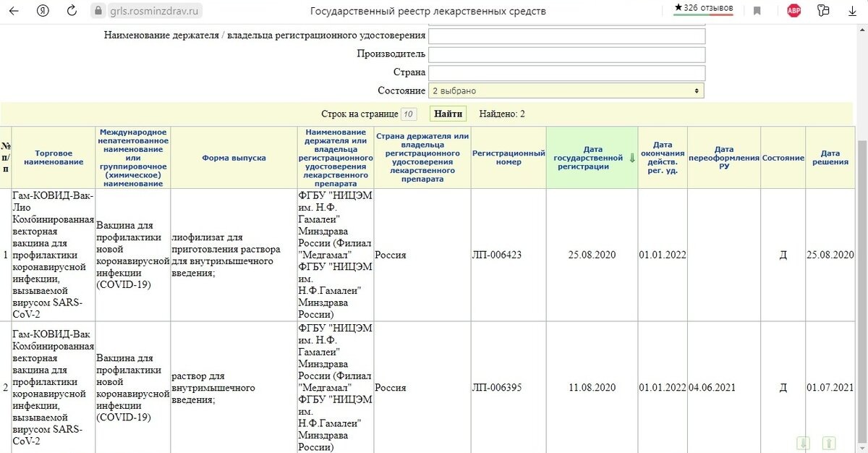Click registration number ЛП-006423
Screen dimensions: 868x453
(x=497, y=255)
